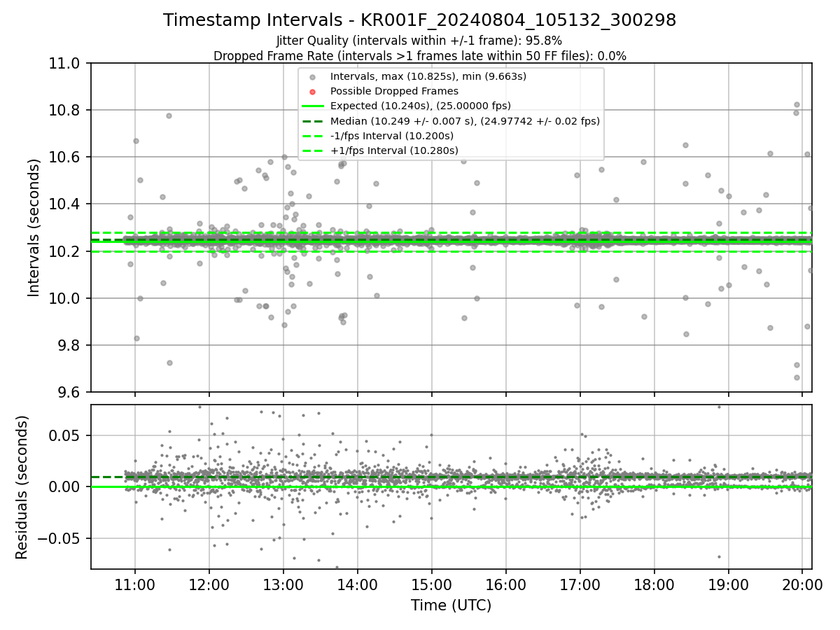Click the red dot marker beside 'Possible Dropped Frames'
The image size is (840, 630).
click(312, 92)
